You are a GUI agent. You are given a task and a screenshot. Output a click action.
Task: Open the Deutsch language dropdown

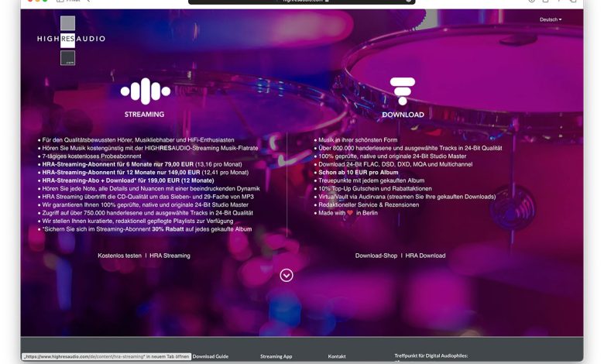pyautogui.click(x=551, y=19)
